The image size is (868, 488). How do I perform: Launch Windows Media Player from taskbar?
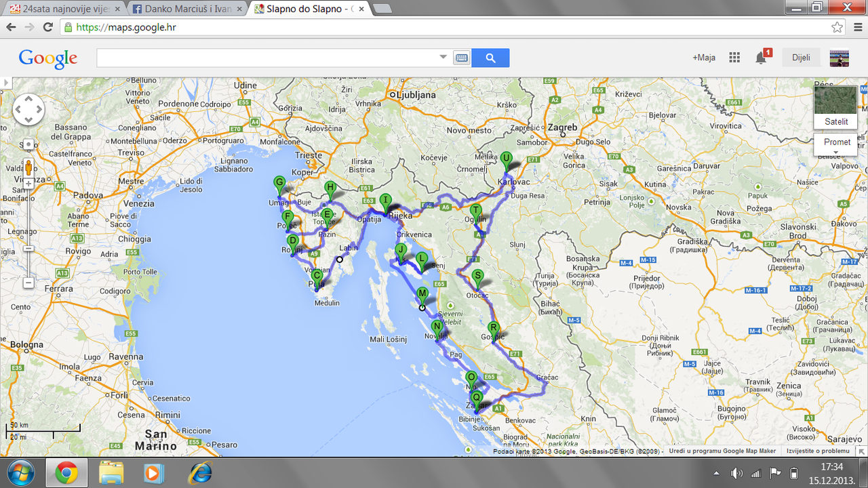tap(154, 472)
